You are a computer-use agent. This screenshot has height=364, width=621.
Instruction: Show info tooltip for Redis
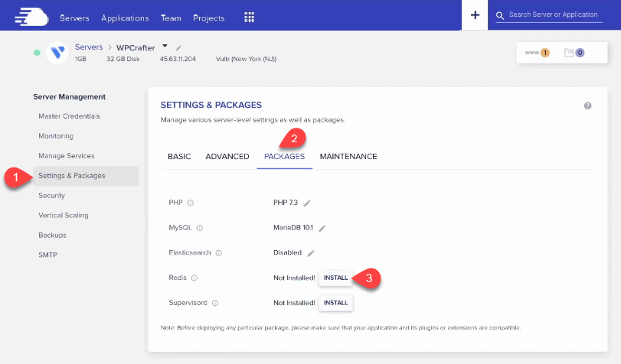coord(194,278)
